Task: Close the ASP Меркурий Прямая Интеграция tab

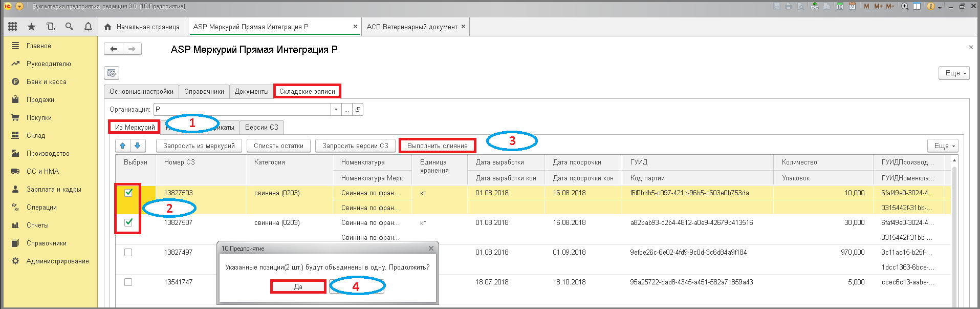Action: [355, 27]
